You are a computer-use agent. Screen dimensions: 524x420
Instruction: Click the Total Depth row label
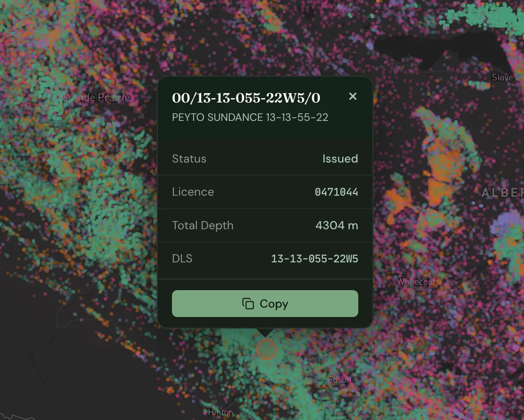click(202, 225)
